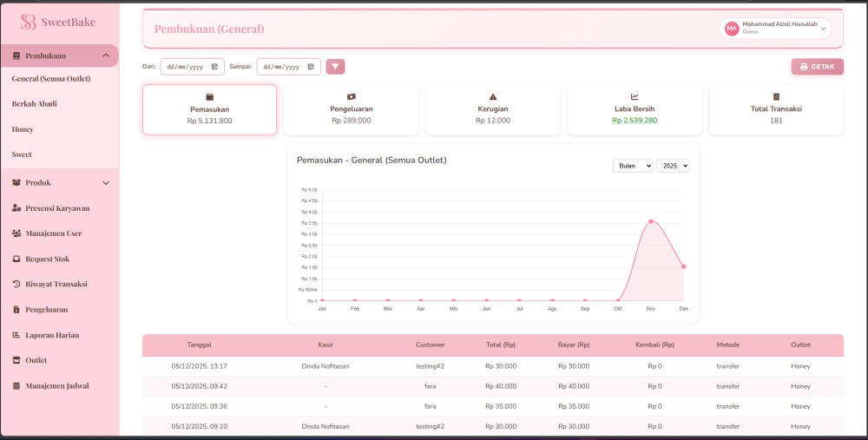This screenshot has width=868, height=440.
Task: Open calendar picker in Dari date field
Action: click(214, 67)
